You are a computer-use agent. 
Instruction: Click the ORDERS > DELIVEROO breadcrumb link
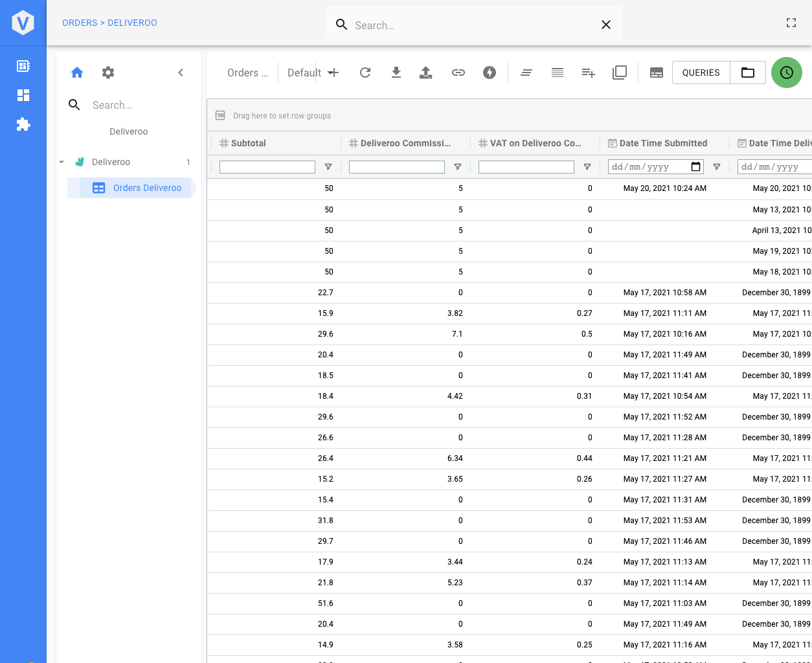[109, 23]
